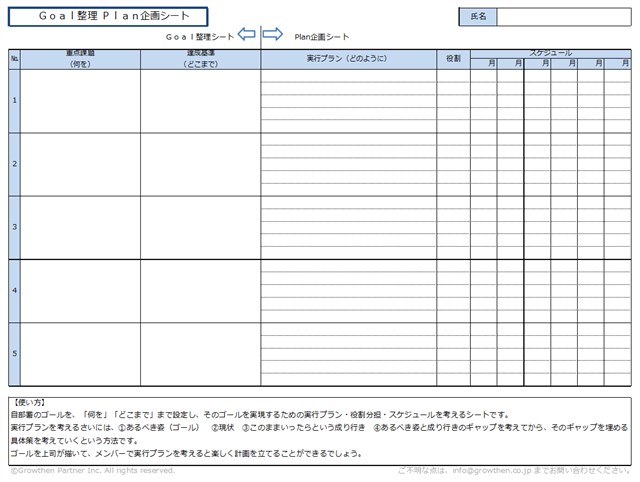Image resolution: width=640 pixels, height=482 pixels.
Task: Click the empty name field beside 氏名
Action: 563,17
